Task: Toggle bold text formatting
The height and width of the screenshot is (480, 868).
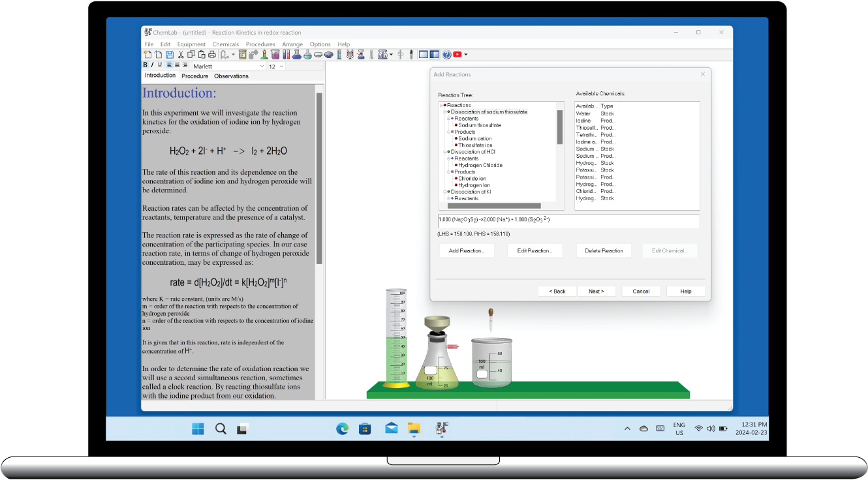Action: pos(146,65)
